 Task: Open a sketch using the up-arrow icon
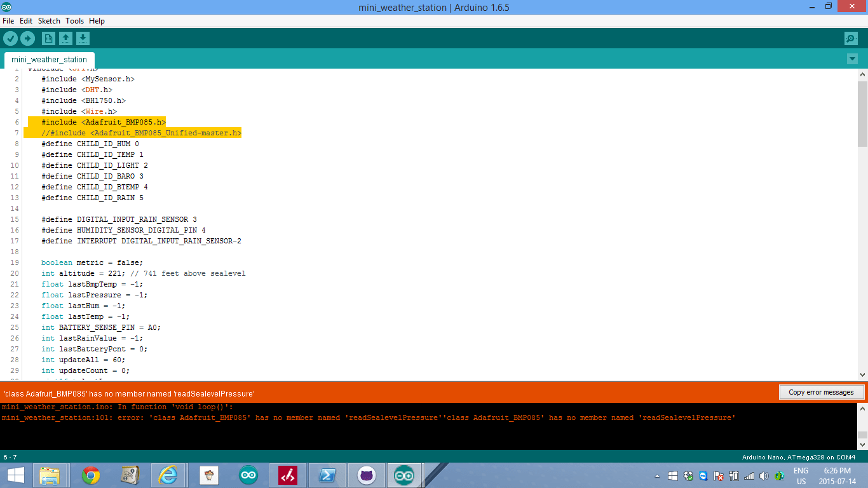pos(65,39)
